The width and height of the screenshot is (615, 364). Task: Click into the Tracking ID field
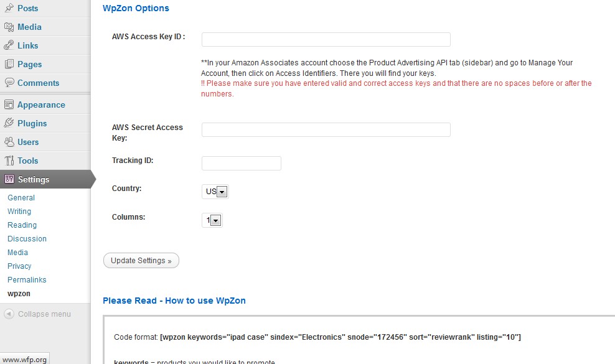pos(242,163)
